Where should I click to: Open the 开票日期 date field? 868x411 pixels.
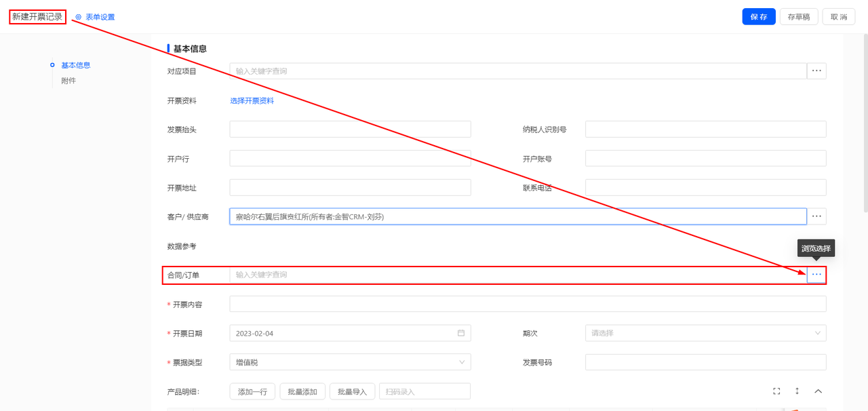(350, 334)
